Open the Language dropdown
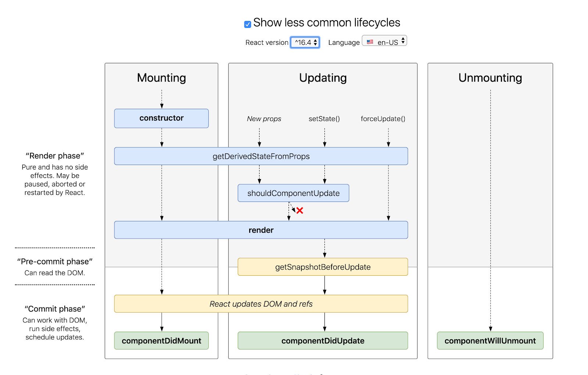The image size is (588, 375). [384, 41]
